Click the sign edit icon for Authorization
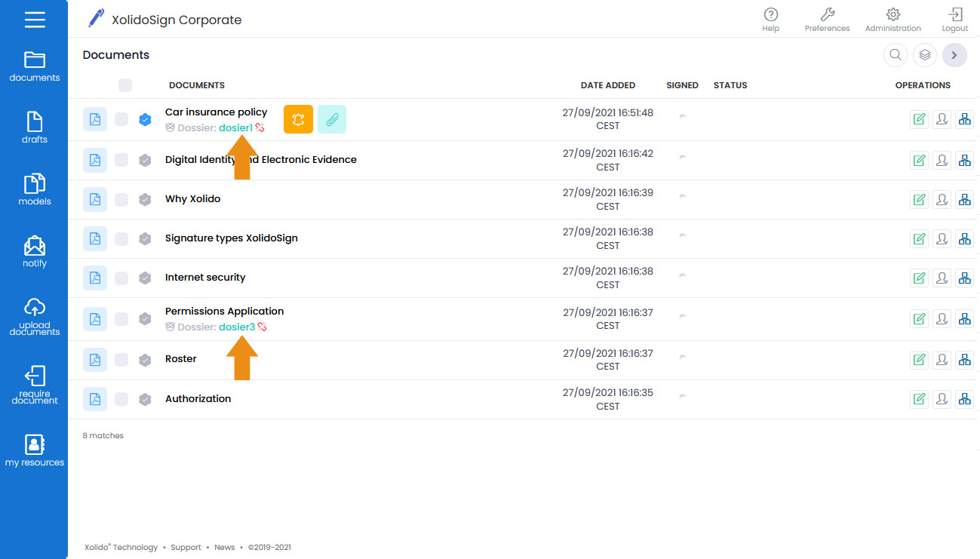The image size is (980, 559). [919, 399]
